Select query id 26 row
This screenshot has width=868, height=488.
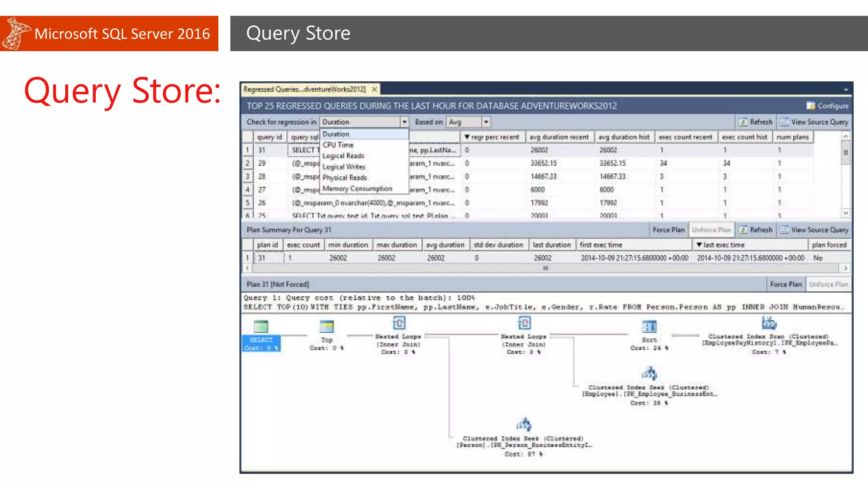[x=528, y=203]
